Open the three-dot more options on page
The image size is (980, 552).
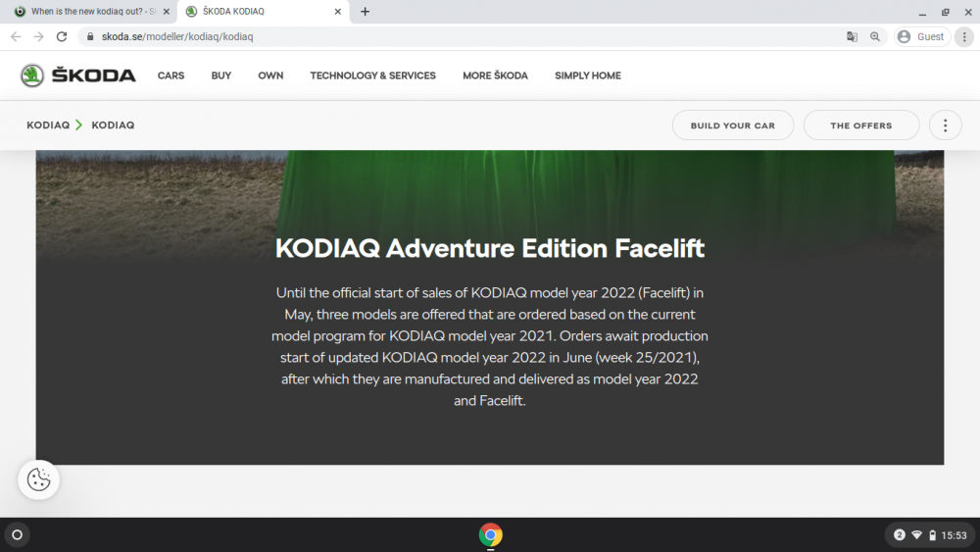coord(945,125)
